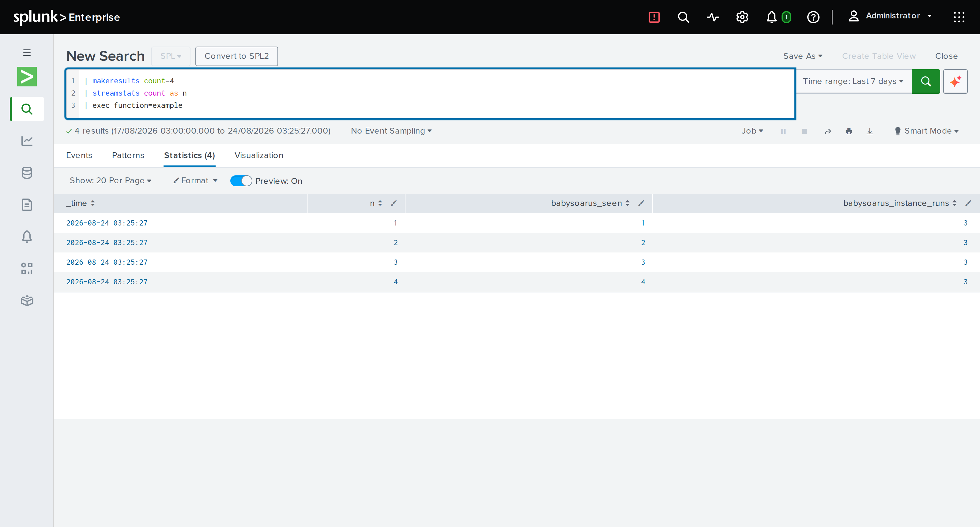Viewport: 980px width, 527px height.
Task: Click the green Splunk app logo icon
Action: coord(27,77)
